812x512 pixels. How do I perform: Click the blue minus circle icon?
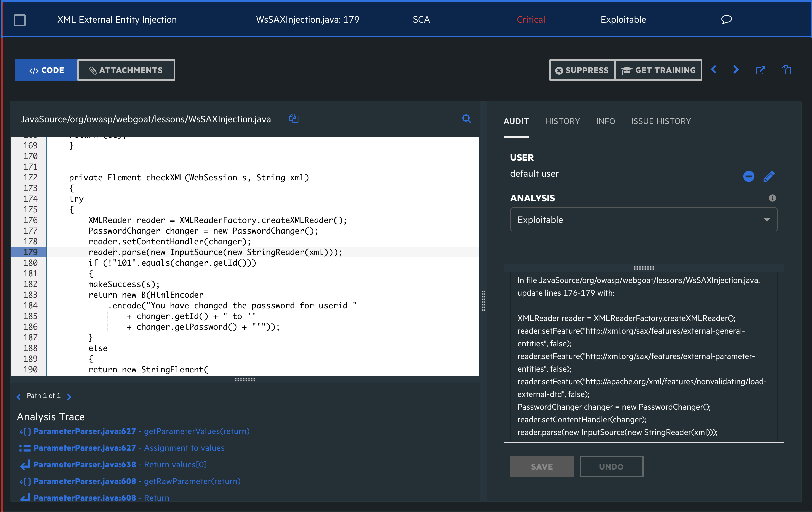(749, 176)
